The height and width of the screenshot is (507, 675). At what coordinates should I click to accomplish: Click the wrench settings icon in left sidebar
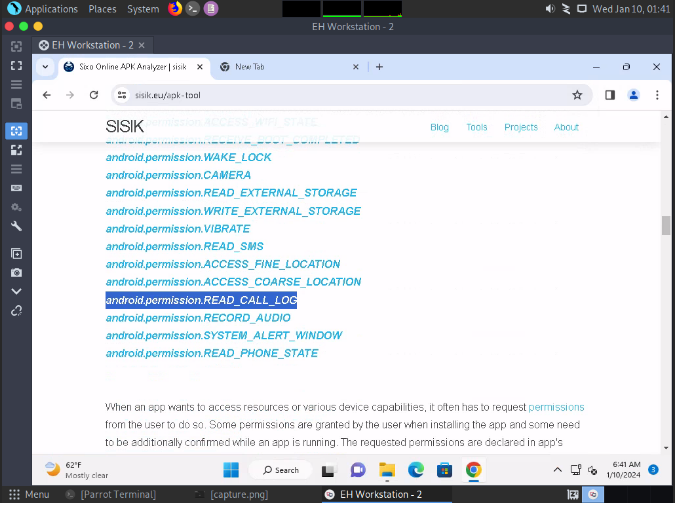click(x=16, y=226)
